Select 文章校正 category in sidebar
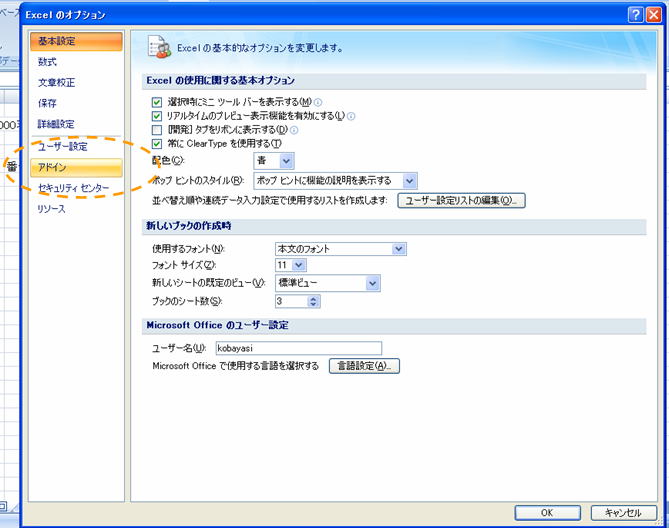Viewport: 669px width, 528px height. coord(76,83)
